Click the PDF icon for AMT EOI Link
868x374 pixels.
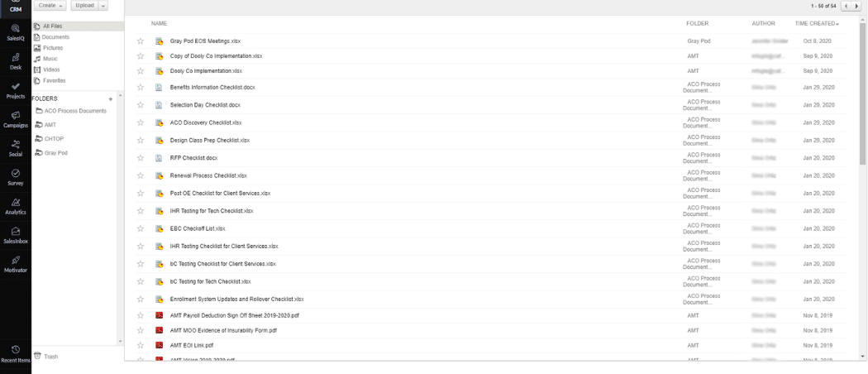160,345
